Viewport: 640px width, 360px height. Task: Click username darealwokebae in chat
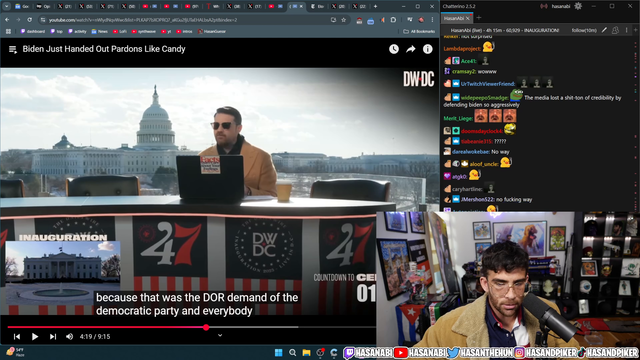coord(471,151)
